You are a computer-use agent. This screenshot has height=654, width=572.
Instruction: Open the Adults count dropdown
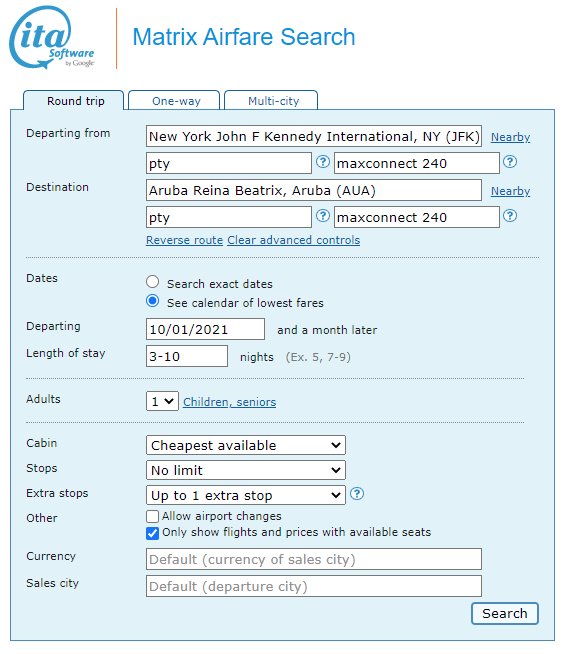(162, 401)
